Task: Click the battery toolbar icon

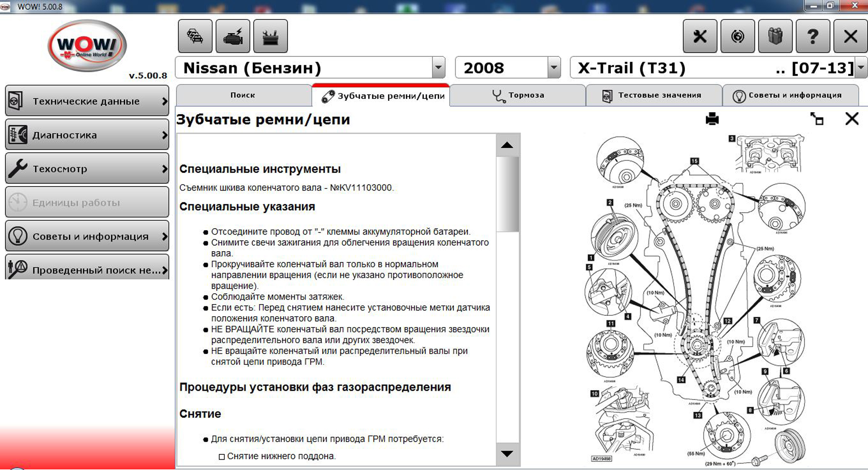Action: click(270, 36)
